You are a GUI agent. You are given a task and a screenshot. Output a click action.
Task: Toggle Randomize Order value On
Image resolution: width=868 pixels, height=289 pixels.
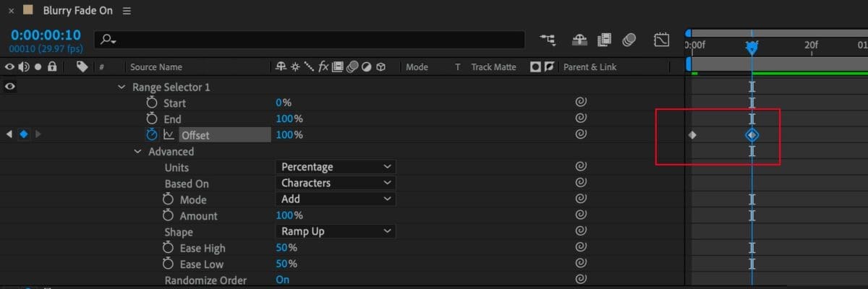pyautogui.click(x=282, y=280)
